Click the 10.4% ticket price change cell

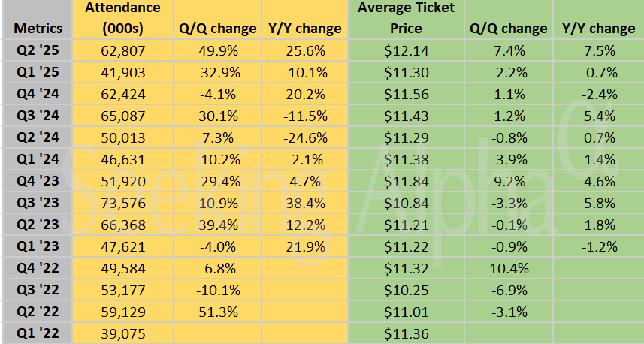click(x=508, y=268)
